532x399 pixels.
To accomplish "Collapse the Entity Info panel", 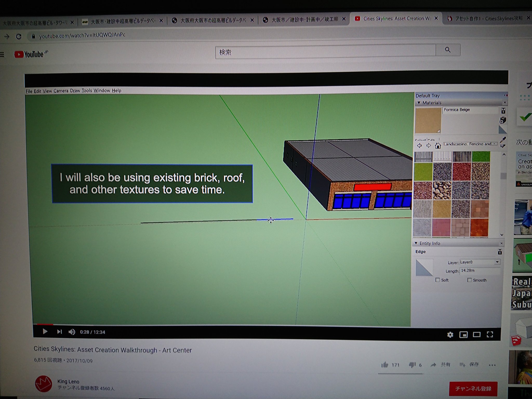I will tap(416, 243).
